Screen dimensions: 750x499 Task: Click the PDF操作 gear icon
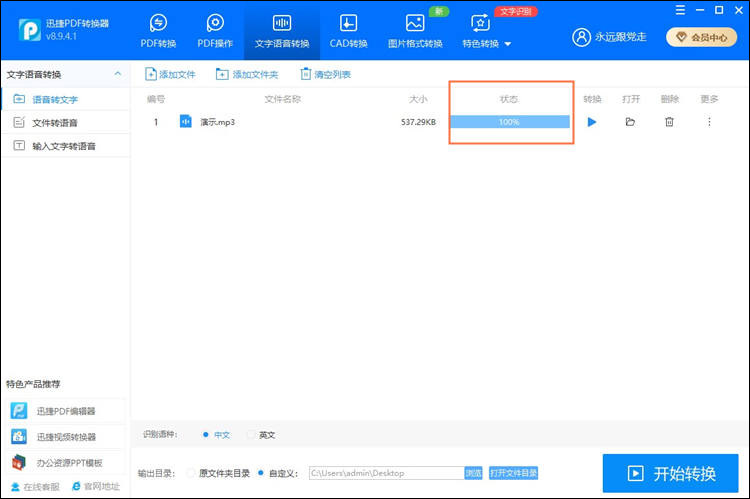coord(215,22)
